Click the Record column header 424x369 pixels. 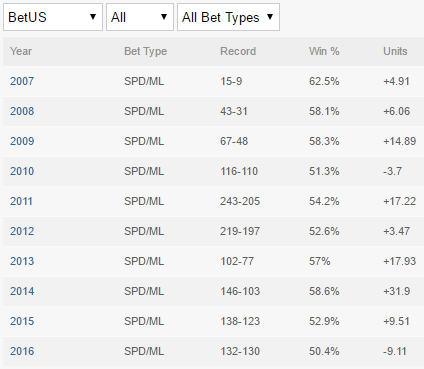pyautogui.click(x=238, y=51)
